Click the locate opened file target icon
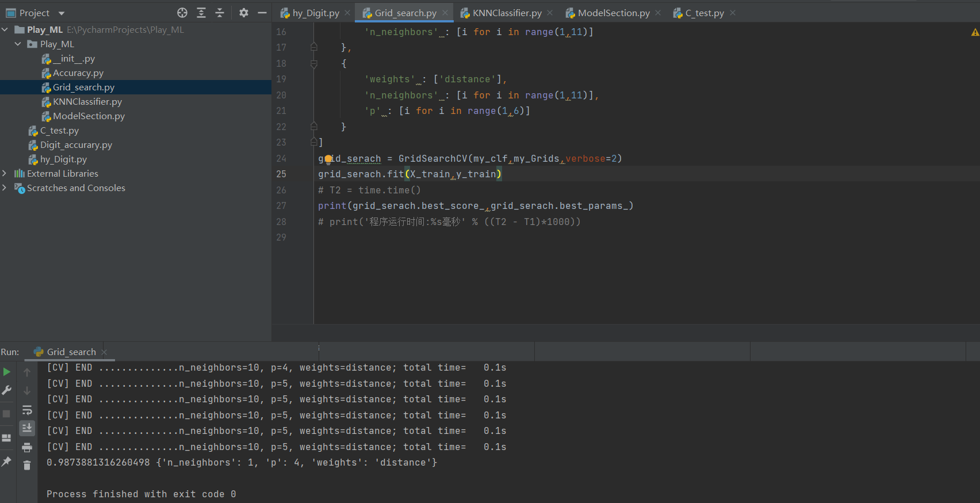The width and height of the screenshot is (980, 503). click(x=182, y=13)
